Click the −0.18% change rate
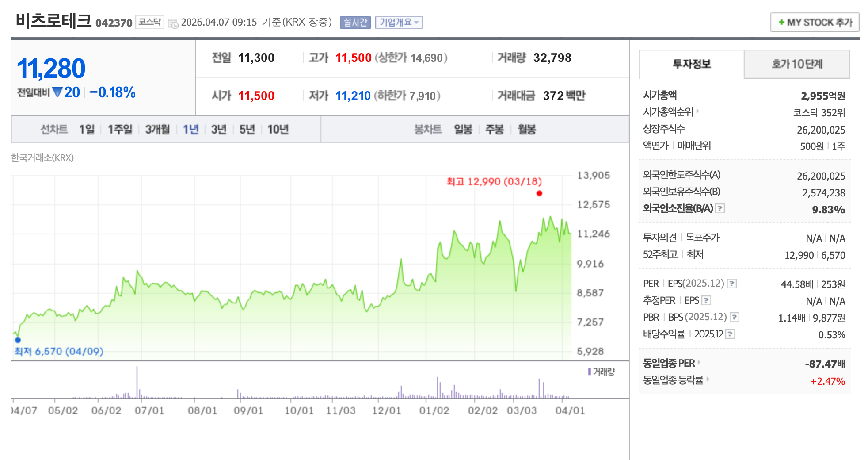This screenshot has width=868, height=460. pos(112,92)
